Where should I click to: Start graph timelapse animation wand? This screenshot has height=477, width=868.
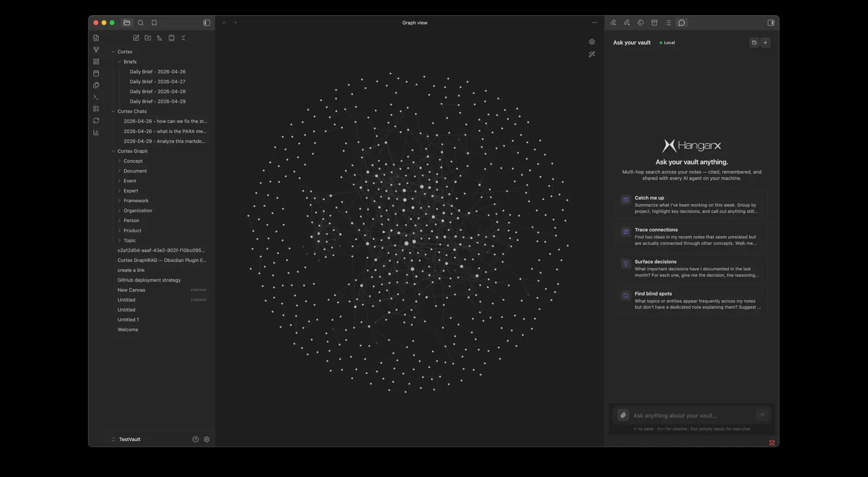coord(592,54)
